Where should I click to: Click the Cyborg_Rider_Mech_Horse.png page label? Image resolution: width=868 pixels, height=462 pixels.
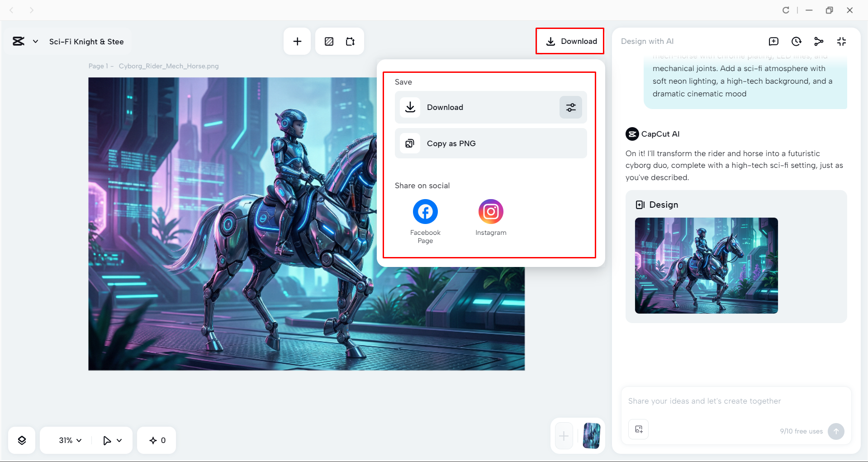pyautogui.click(x=169, y=66)
